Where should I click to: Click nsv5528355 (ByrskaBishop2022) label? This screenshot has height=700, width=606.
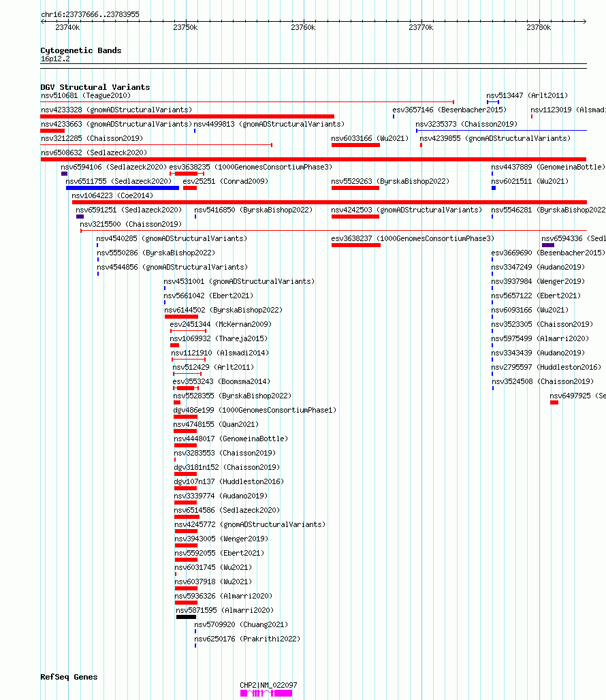pos(232,396)
